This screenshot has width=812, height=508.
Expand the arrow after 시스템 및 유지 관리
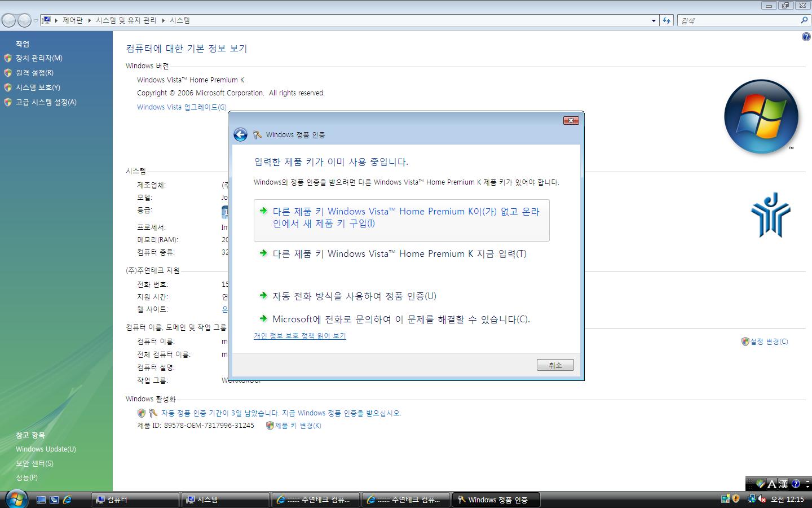coord(164,20)
